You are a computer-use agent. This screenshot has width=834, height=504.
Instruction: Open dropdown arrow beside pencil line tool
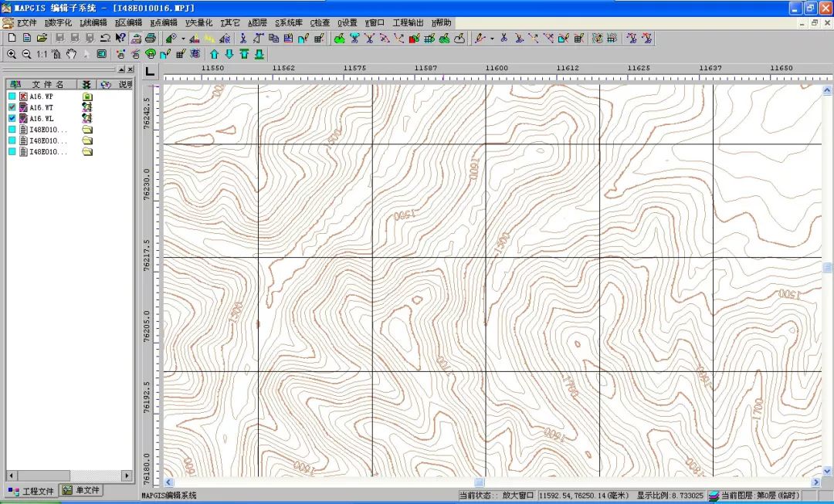492,39
